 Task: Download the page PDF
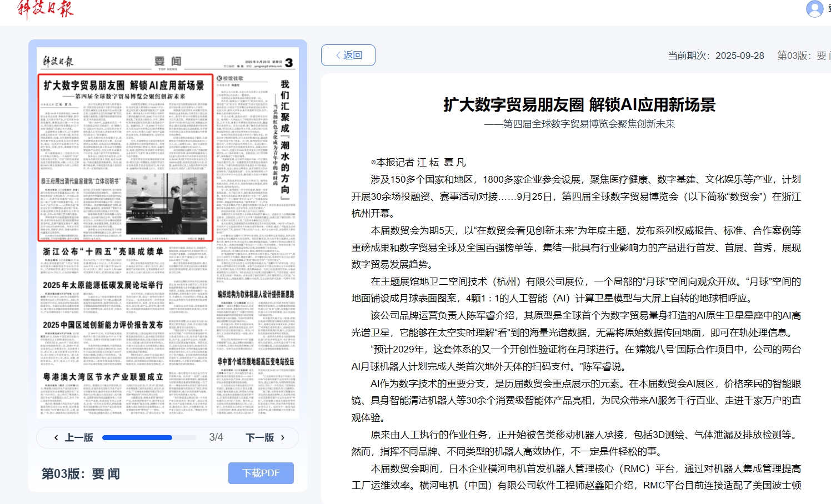tap(261, 473)
